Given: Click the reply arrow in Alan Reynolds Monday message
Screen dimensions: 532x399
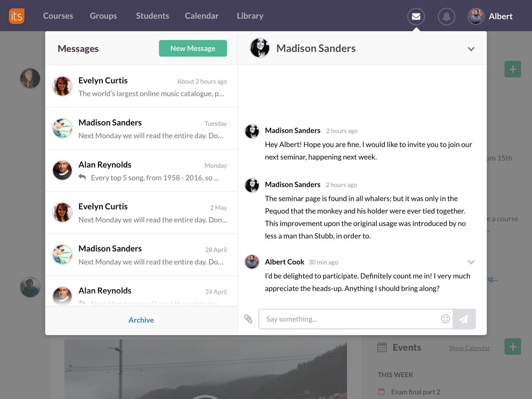Looking at the screenshot, I should click(x=82, y=177).
